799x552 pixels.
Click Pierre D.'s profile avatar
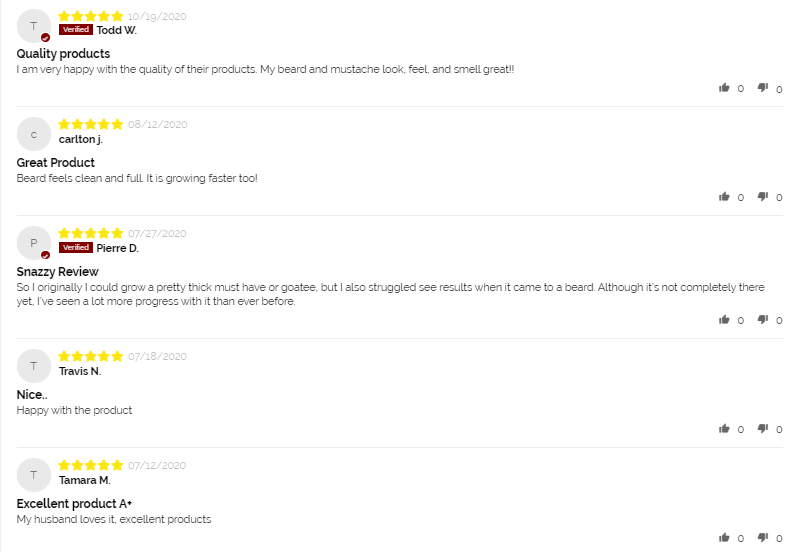(34, 243)
